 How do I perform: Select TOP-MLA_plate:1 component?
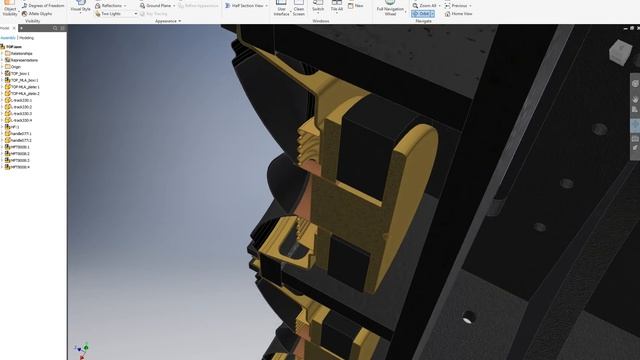coord(22,87)
